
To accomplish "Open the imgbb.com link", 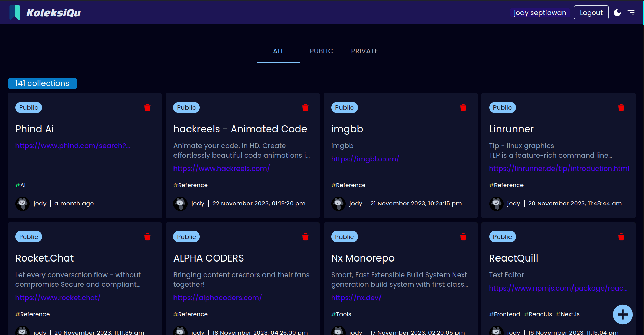I will 365,159.
